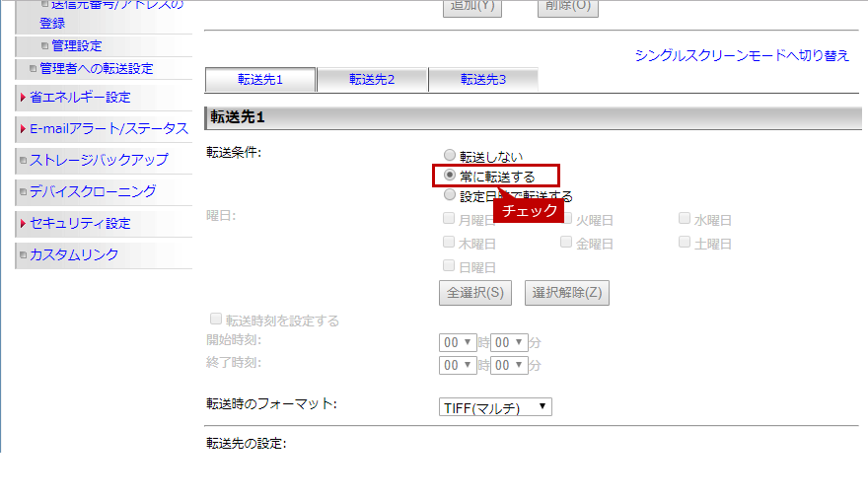Open the 転送時のフォーマット TIFF dropdown
The width and height of the screenshot is (868, 500).
[496, 407]
